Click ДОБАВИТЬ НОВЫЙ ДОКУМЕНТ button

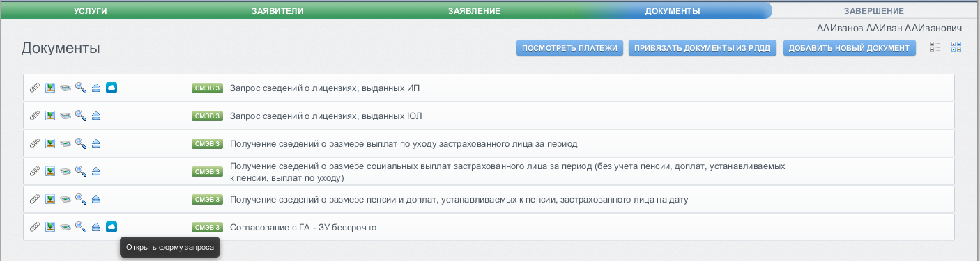click(849, 48)
